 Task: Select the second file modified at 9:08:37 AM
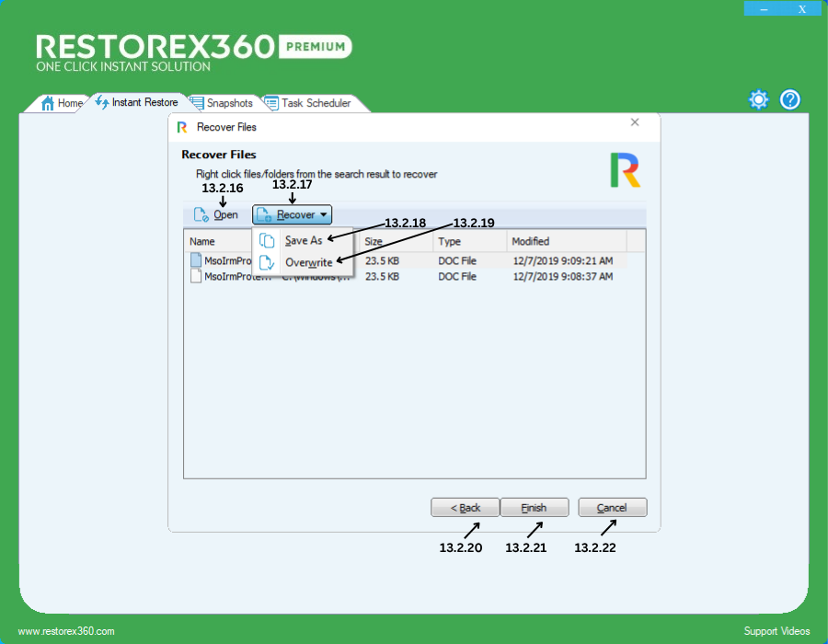pos(562,276)
